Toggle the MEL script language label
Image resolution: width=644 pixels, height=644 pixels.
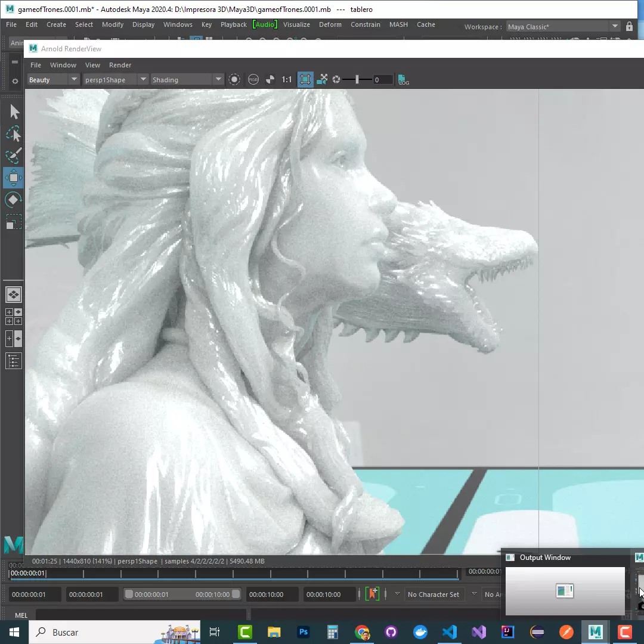[x=21, y=615]
